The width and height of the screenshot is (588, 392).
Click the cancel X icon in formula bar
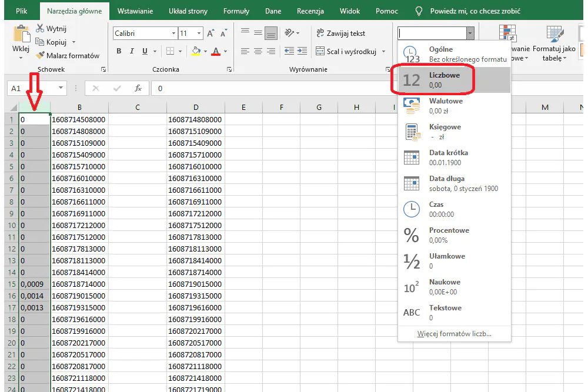click(x=96, y=88)
